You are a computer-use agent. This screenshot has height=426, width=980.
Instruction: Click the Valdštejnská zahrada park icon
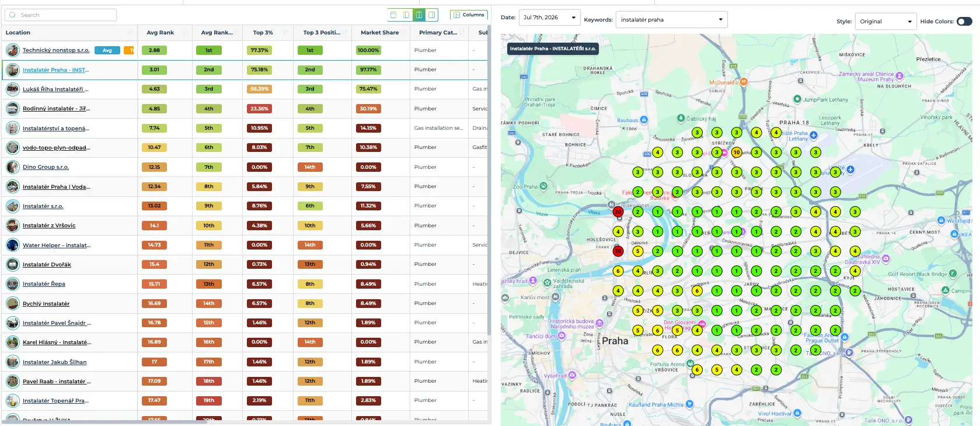547,282
